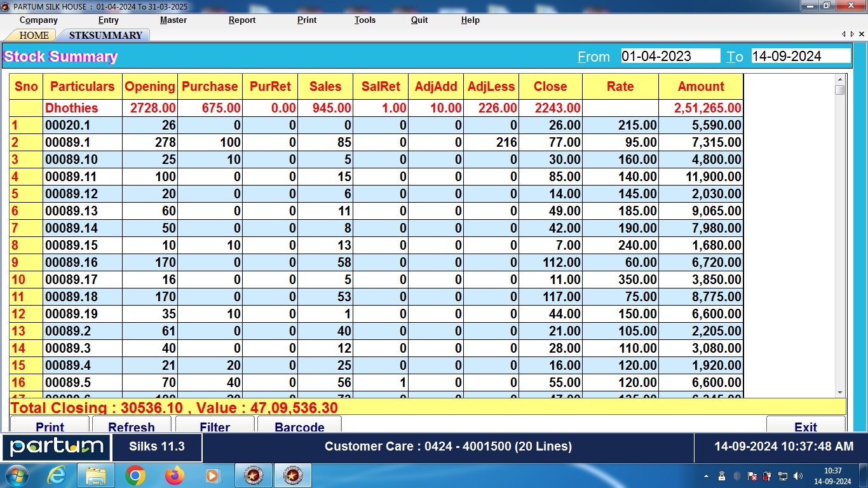The height and width of the screenshot is (488, 868).
Task: Click the amount 11,900.00
Action: click(701, 177)
